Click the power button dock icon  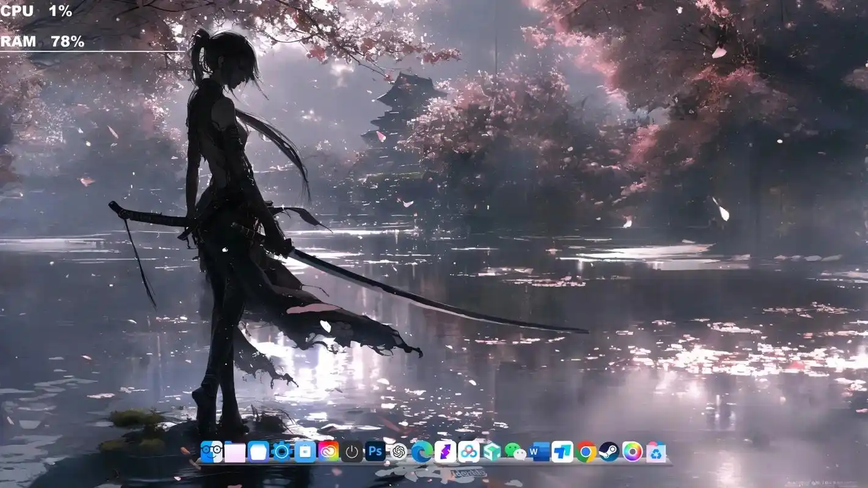(352, 452)
